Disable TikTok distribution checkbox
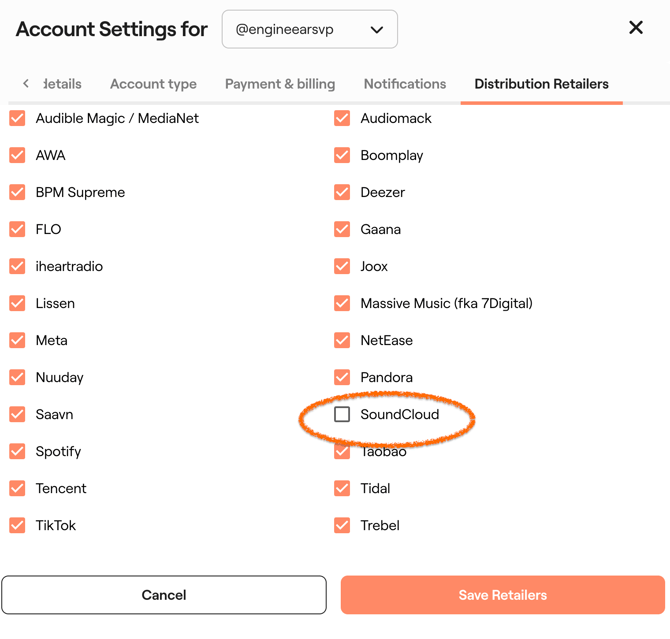Screen dimensions: 670x639 click(x=18, y=525)
